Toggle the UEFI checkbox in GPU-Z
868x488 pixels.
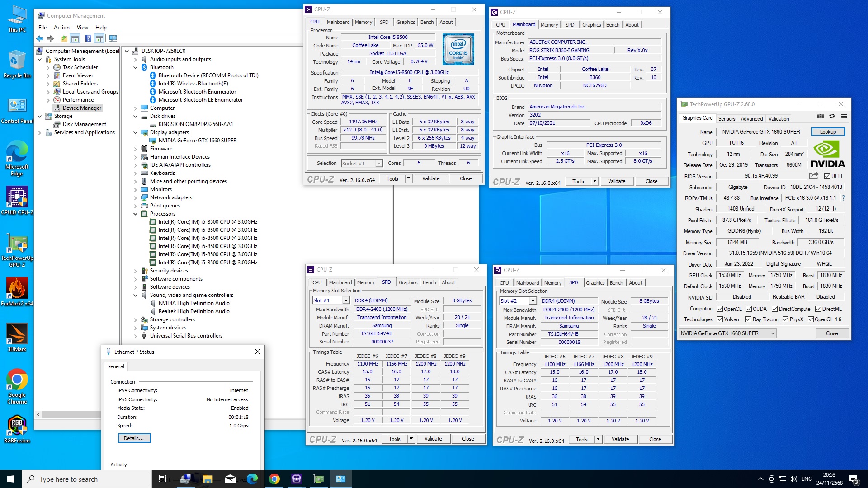click(x=827, y=176)
